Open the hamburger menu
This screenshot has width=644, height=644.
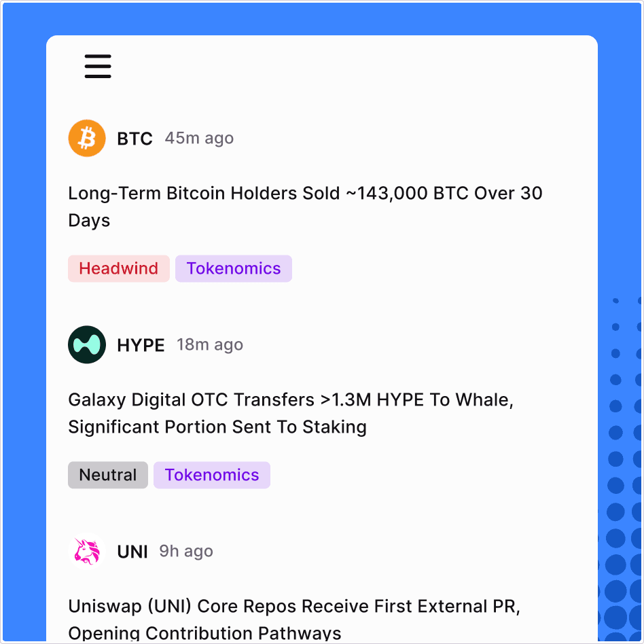pos(98,67)
